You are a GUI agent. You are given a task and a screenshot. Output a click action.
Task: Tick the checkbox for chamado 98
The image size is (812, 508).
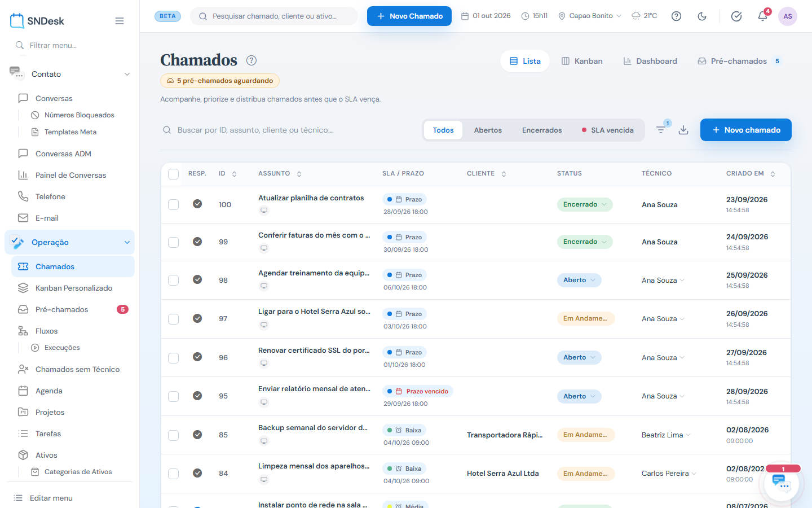coord(174,280)
